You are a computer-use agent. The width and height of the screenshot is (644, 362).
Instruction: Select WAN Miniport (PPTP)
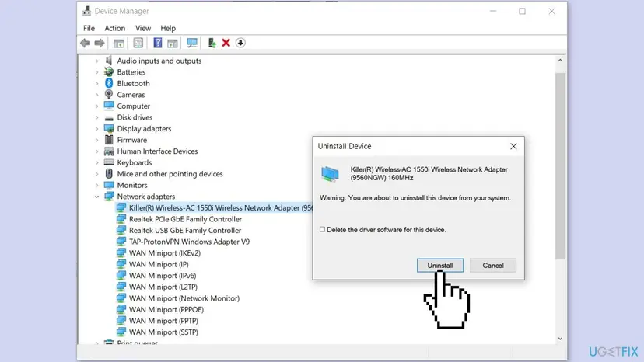coord(163,321)
